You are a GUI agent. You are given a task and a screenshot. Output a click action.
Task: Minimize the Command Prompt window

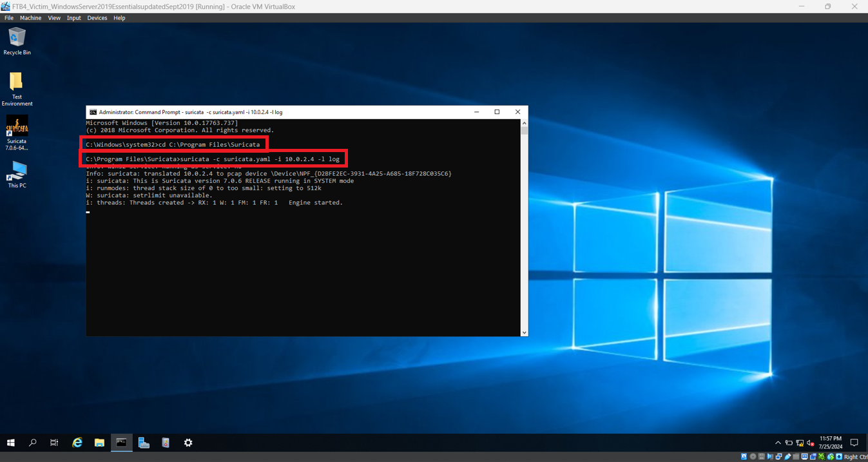477,112
